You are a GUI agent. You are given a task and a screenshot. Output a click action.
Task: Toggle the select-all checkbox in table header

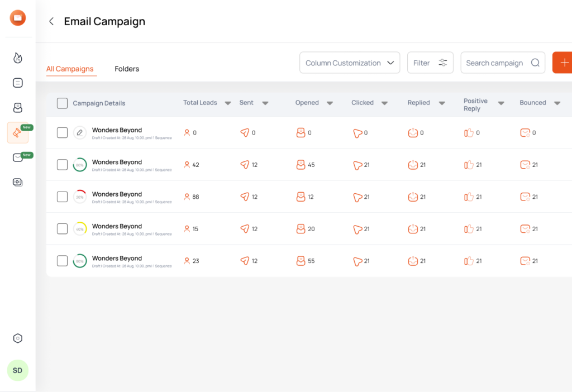62,103
